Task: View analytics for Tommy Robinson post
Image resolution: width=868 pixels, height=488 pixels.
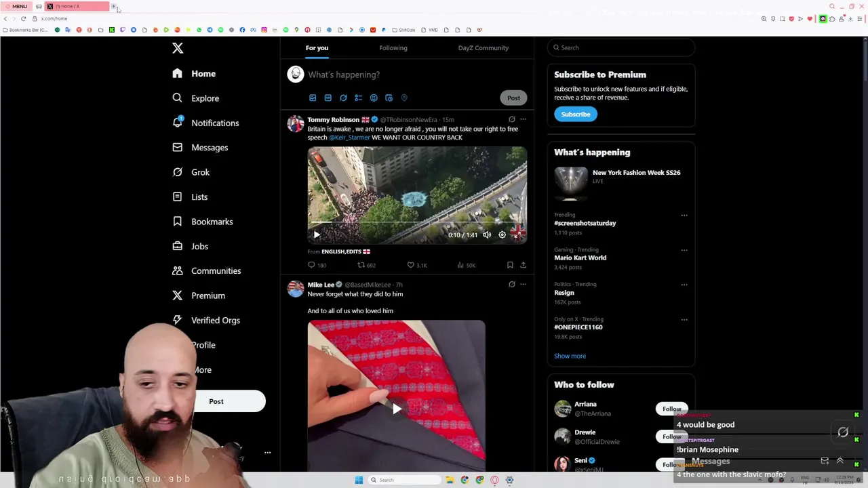Action: click(x=466, y=265)
